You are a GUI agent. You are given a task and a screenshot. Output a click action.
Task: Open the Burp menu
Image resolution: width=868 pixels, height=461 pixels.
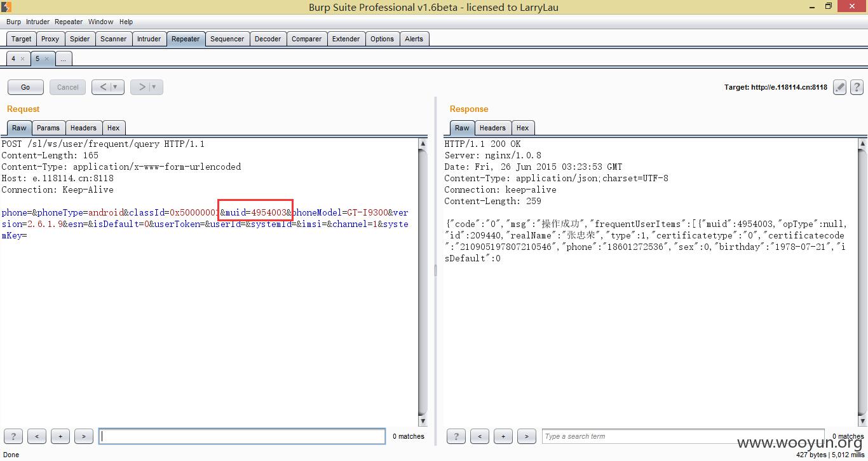[x=13, y=22]
